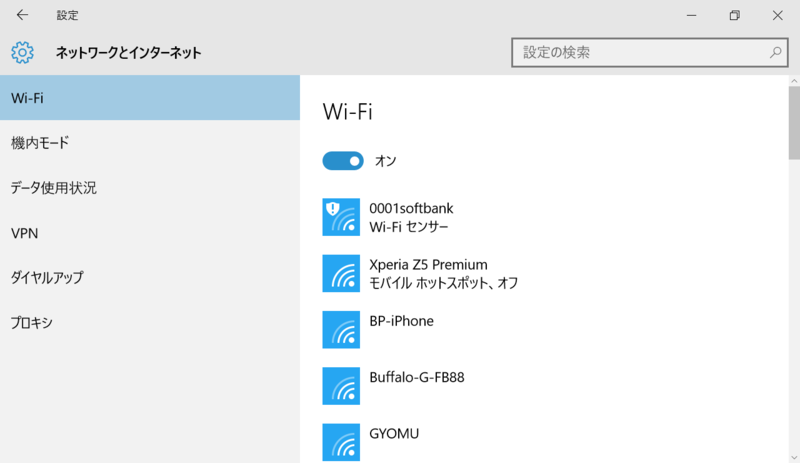Click the Wi-Fi センサー label

[409, 227]
